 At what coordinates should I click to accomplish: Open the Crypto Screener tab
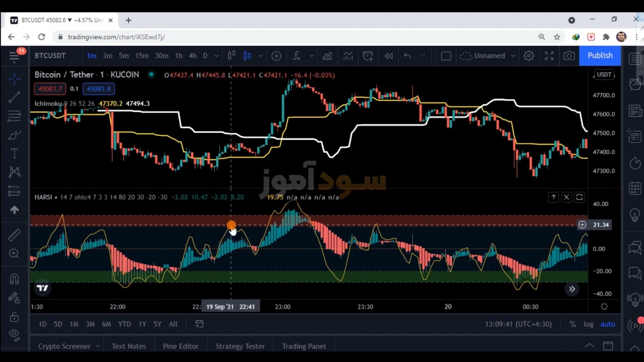pyautogui.click(x=64, y=346)
